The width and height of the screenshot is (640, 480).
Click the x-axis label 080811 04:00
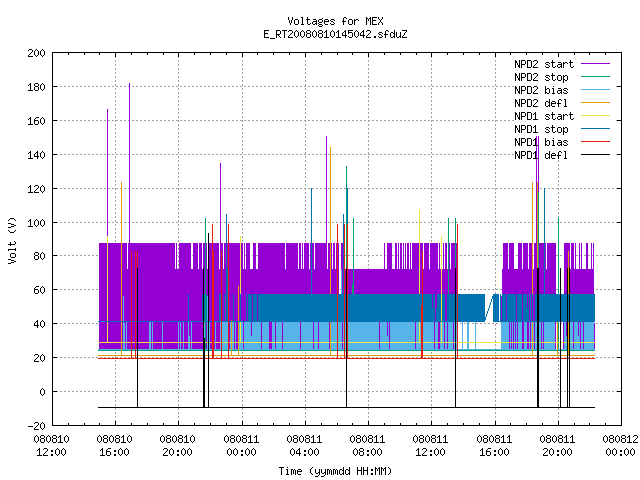coord(304,446)
